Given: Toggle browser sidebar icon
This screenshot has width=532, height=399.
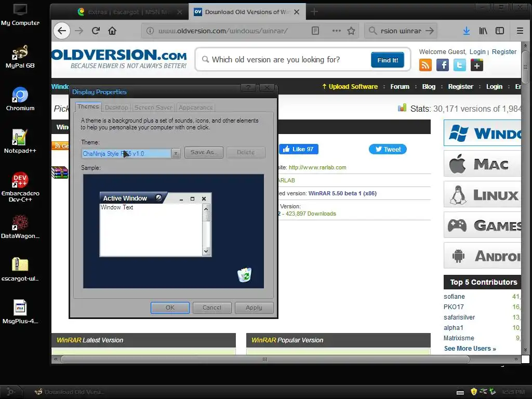Looking at the screenshot, I should coord(500,31).
